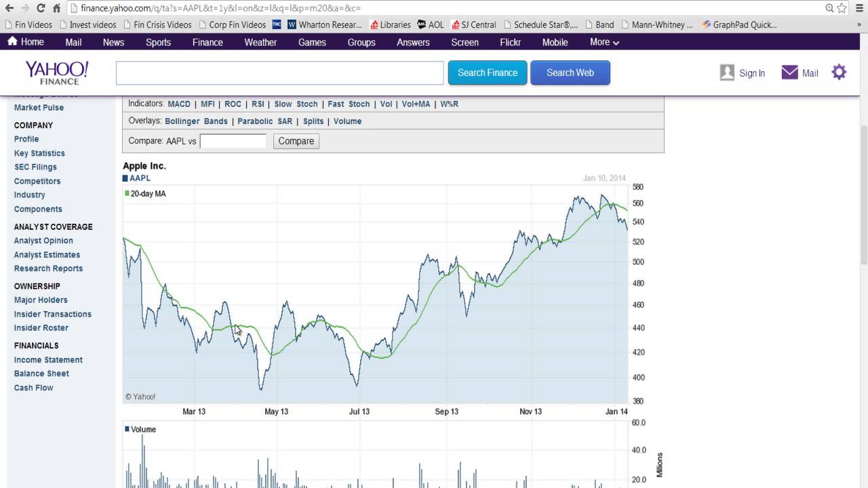Open the GraphPad Quick... bookmark

point(739,24)
